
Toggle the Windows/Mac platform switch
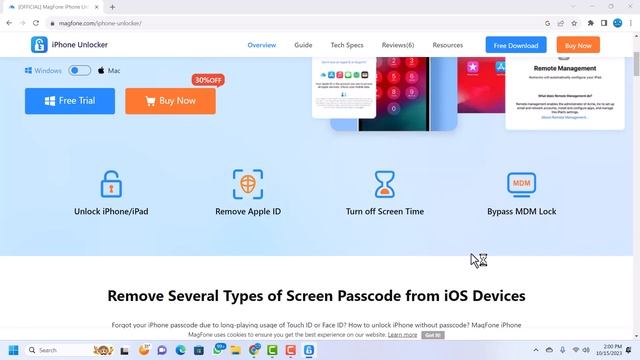click(80, 71)
